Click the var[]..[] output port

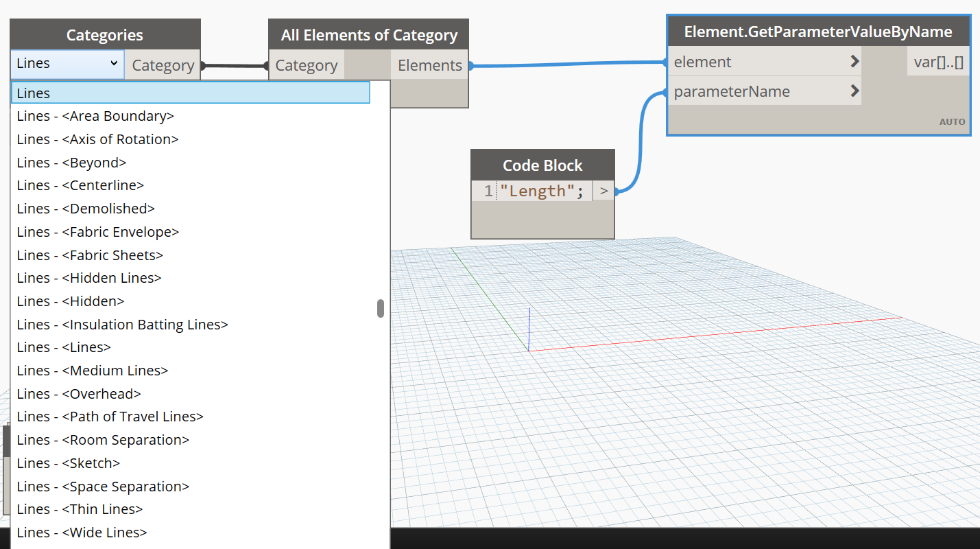(x=938, y=62)
